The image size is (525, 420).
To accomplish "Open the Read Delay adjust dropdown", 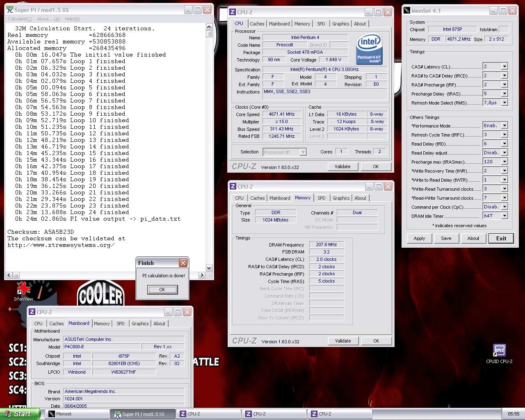I will coord(505,153).
